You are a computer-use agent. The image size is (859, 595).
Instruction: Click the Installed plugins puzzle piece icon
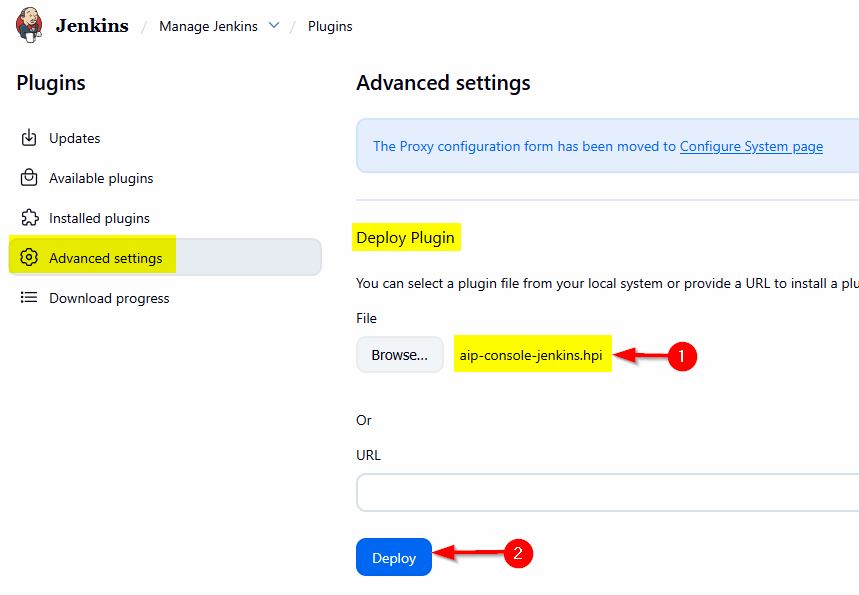pyautogui.click(x=29, y=218)
